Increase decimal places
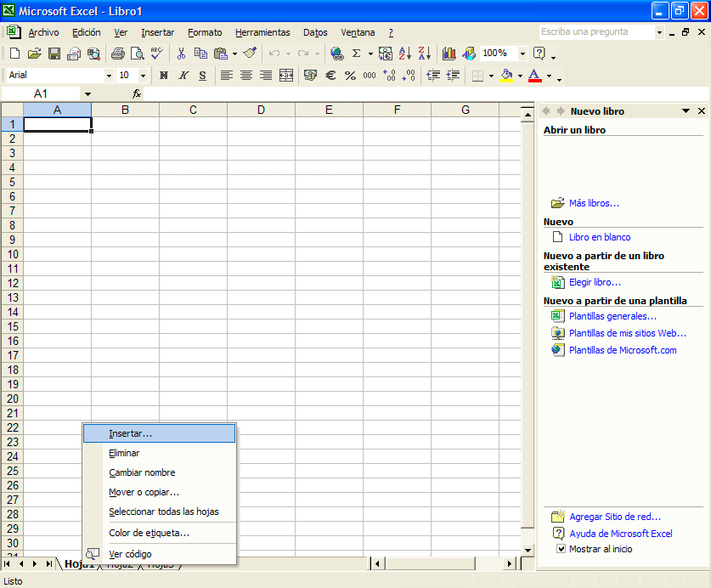Viewport: 711px width, 588px height. [389, 76]
